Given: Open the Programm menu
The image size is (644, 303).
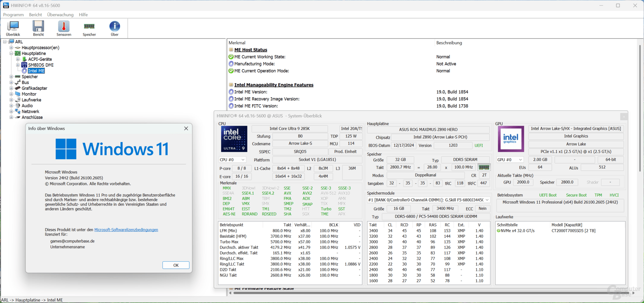Looking at the screenshot, I should (13, 15).
